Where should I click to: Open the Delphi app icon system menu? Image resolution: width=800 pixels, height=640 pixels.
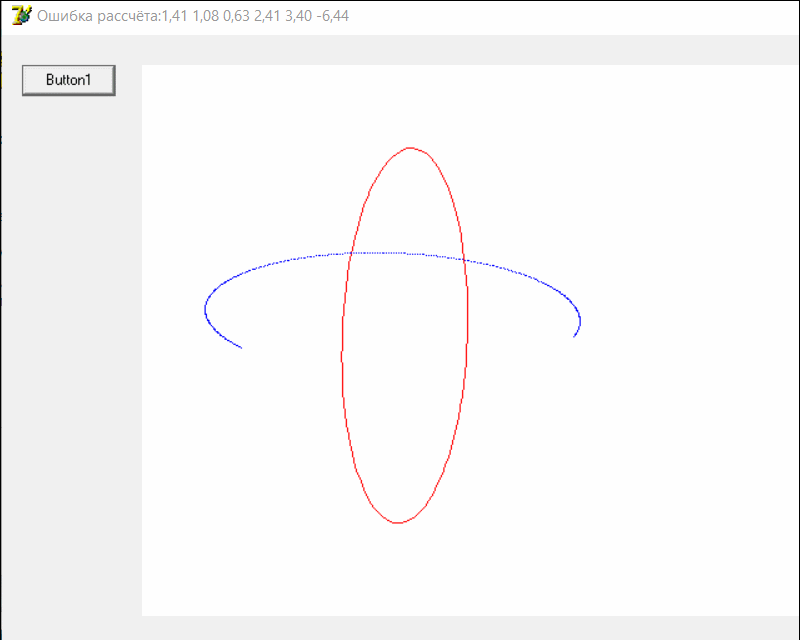click(21, 16)
